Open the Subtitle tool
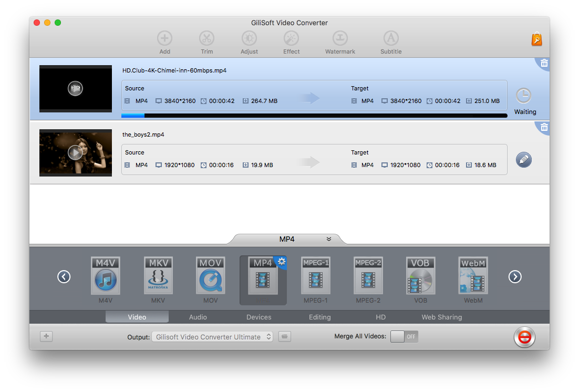579x392 pixels. [391, 38]
